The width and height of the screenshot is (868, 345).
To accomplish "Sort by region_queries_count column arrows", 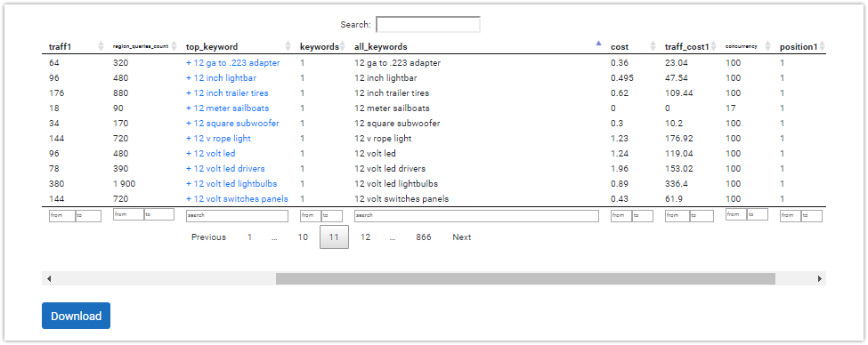I will pos(174,46).
